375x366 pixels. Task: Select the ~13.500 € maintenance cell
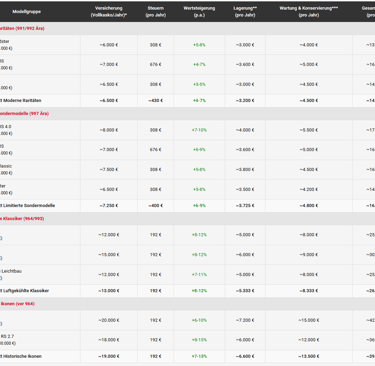tap(309, 356)
